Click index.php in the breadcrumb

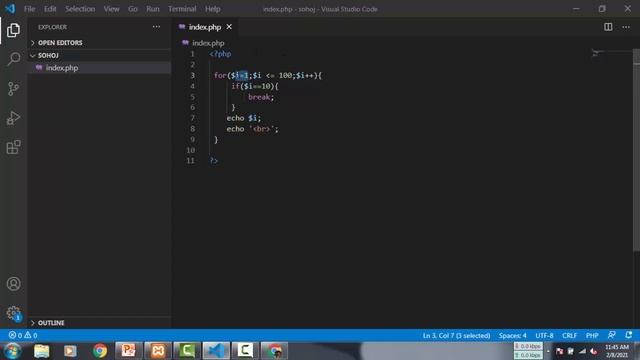click(x=208, y=43)
